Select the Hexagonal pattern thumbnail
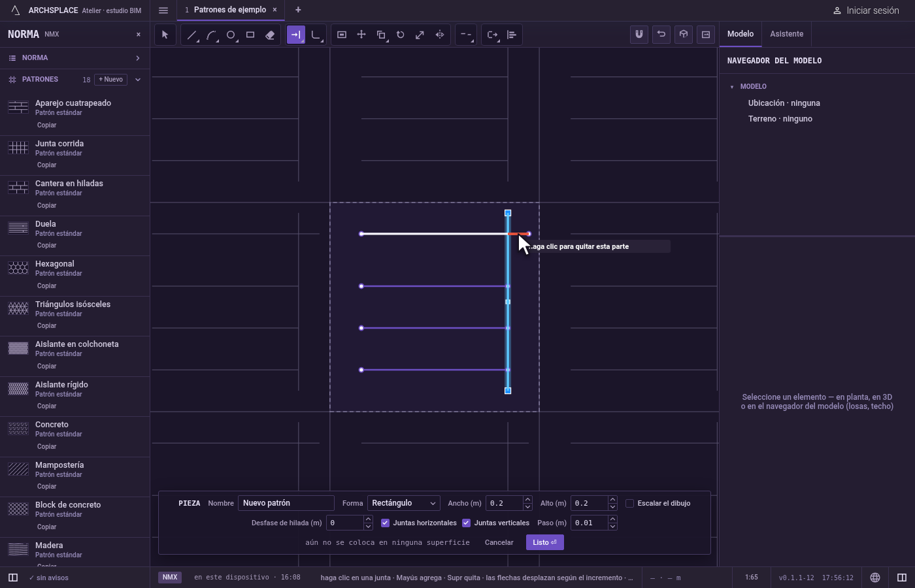 [18, 268]
